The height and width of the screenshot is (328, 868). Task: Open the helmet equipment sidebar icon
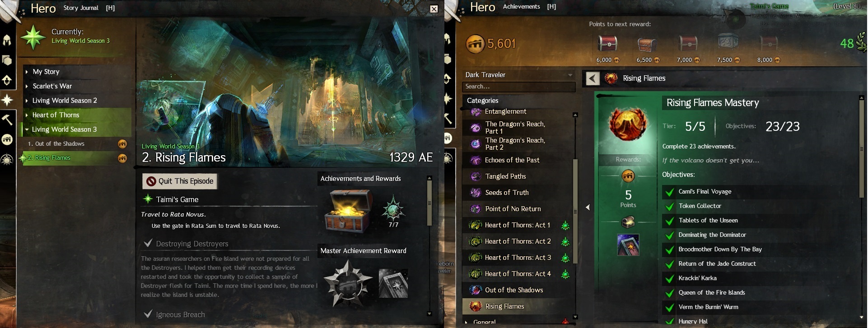pyautogui.click(x=7, y=40)
